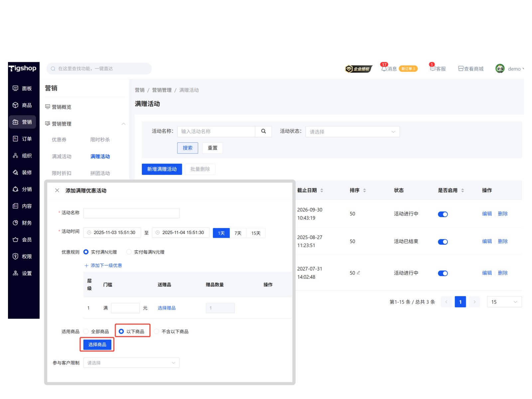Click the view store icon
This screenshot has height=399, width=532.
461,68
